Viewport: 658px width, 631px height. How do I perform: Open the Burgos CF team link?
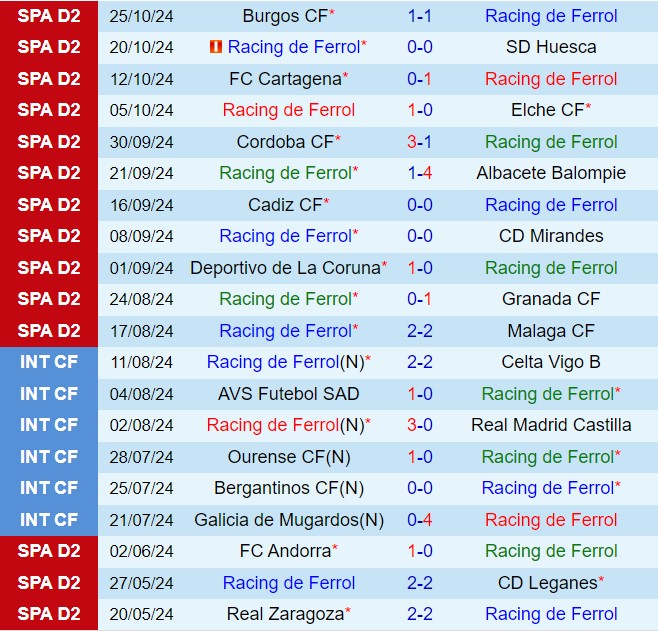click(x=284, y=16)
